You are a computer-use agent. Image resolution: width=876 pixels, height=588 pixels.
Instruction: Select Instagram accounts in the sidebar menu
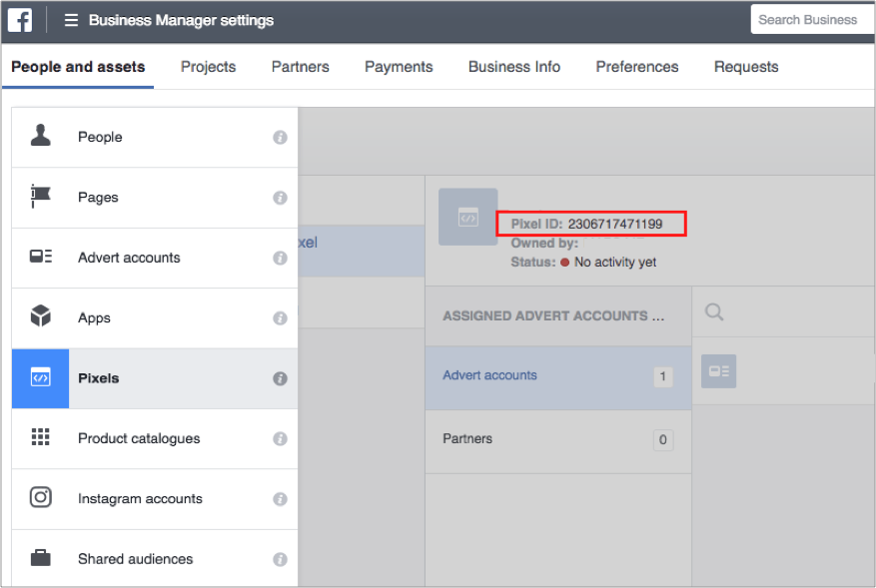tap(155, 499)
